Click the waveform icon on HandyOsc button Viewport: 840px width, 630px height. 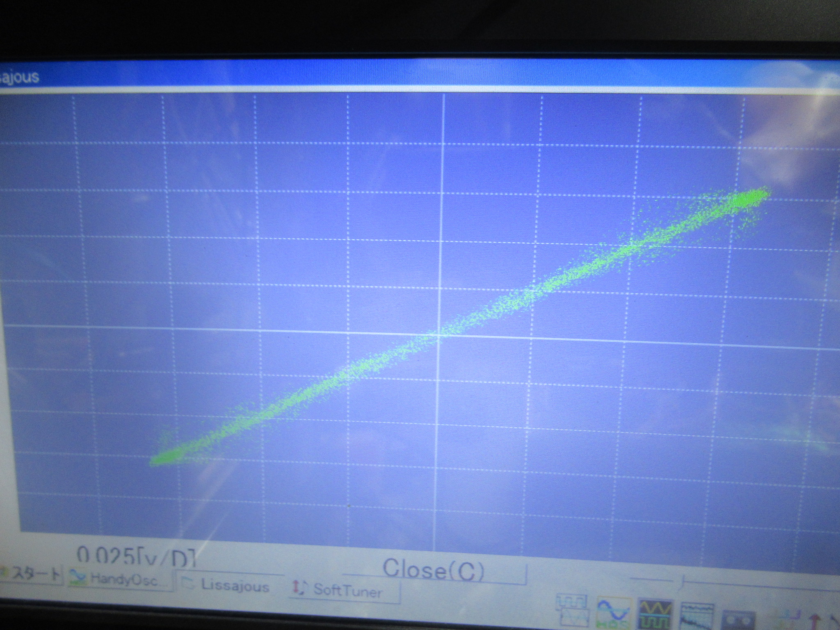78,578
